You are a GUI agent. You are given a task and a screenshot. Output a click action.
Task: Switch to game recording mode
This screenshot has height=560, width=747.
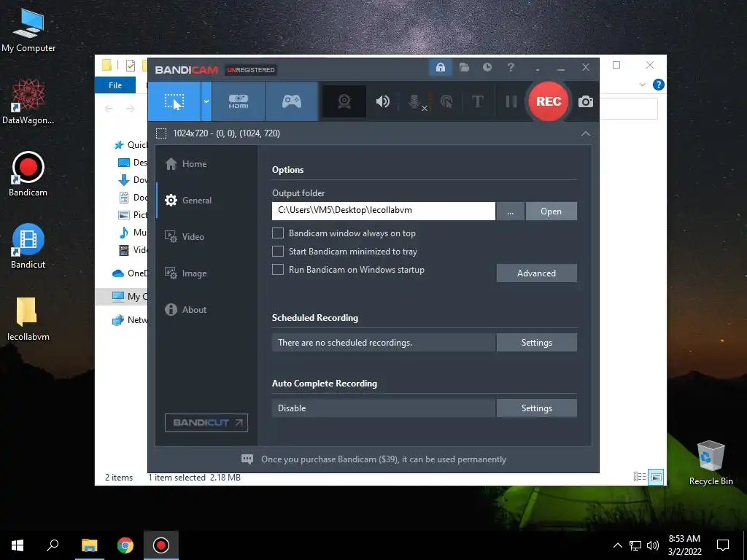pyautogui.click(x=292, y=101)
